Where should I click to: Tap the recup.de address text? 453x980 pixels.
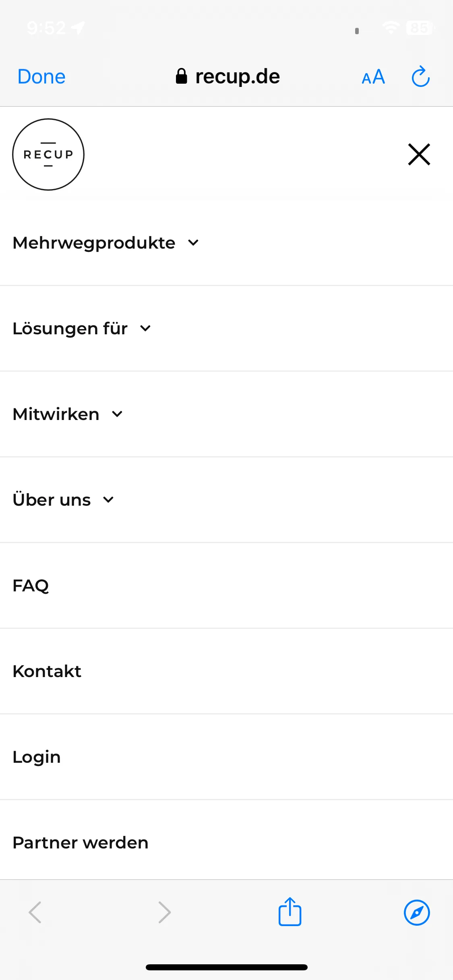click(238, 76)
